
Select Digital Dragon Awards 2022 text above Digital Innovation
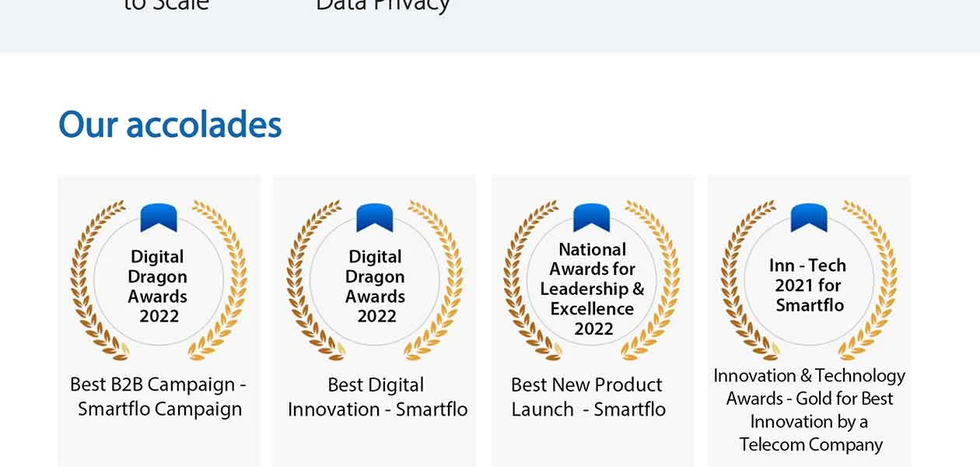[376, 286]
